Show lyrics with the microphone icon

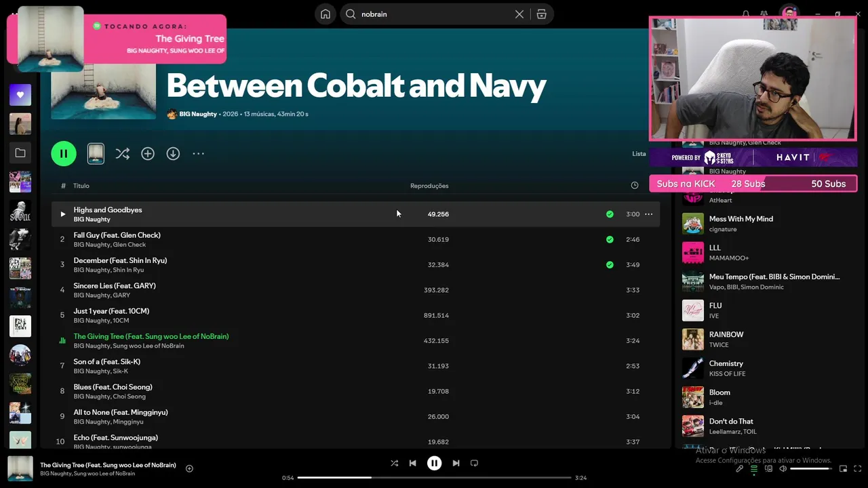coord(740,468)
